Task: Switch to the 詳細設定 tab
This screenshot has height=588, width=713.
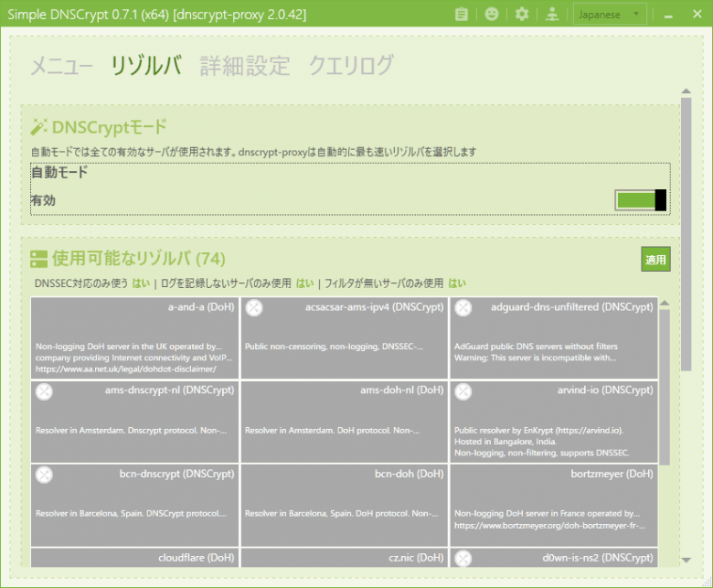Action: [x=245, y=66]
